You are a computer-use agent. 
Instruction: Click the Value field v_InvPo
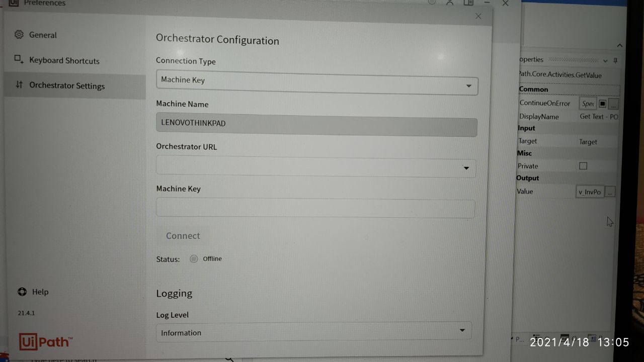(590, 192)
